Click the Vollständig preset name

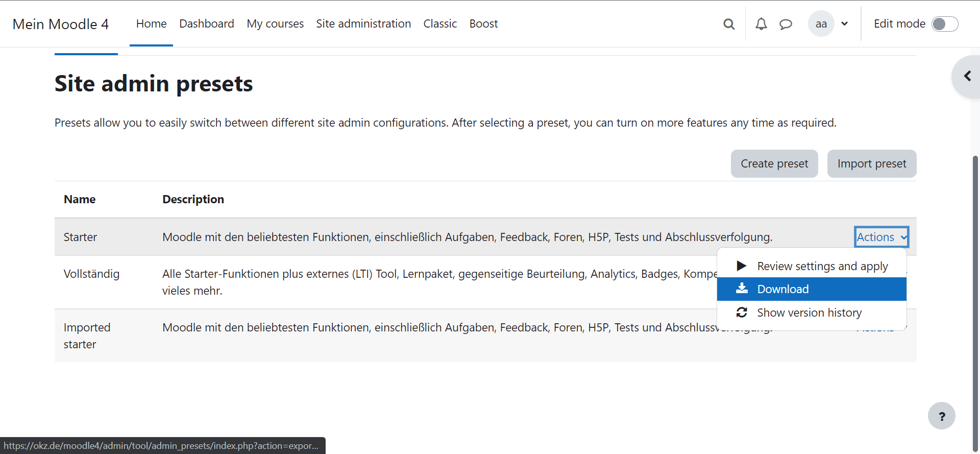pos(91,274)
